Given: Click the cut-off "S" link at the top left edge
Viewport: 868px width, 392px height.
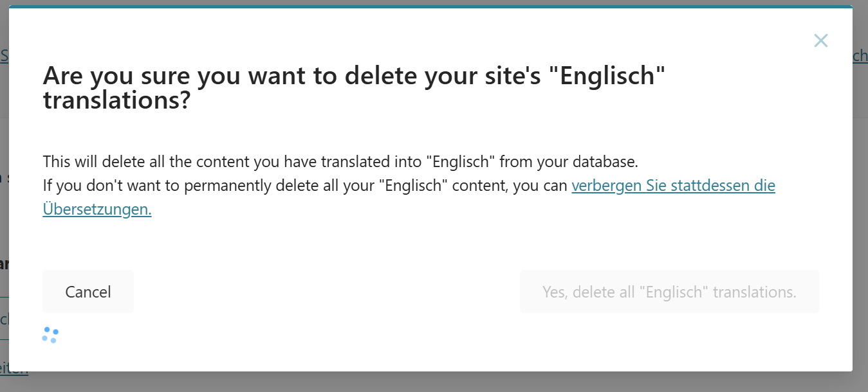Looking at the screenshot, I should coord(4,56).
